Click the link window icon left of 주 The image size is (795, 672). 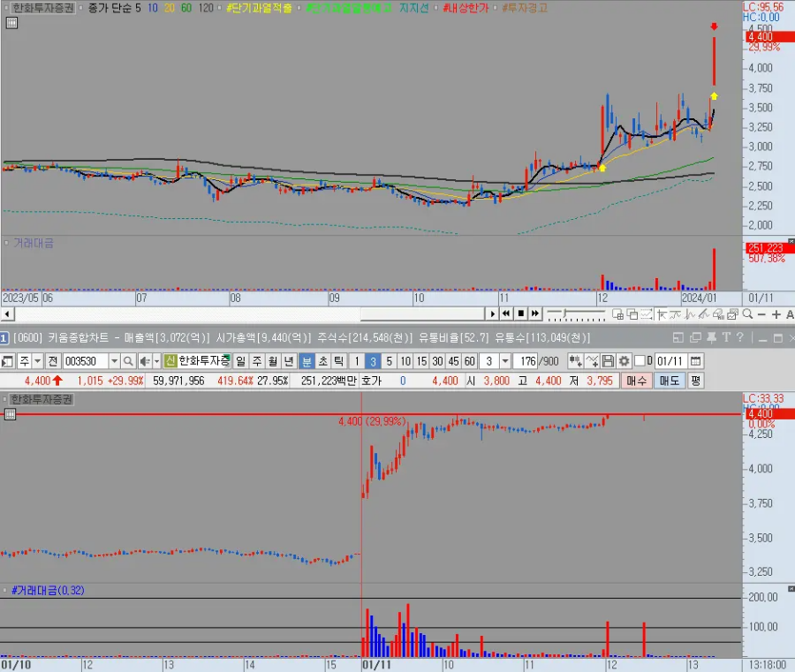click(x=7, y=361)
